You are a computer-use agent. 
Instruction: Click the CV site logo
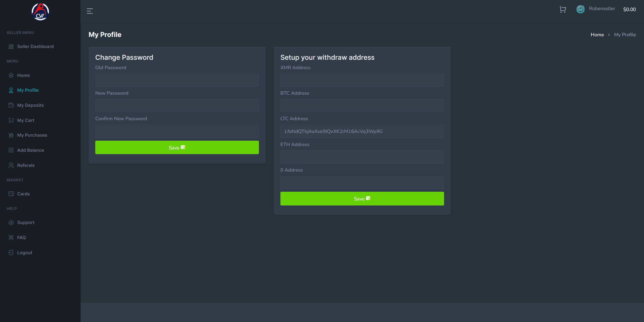[x=40, y=12]
